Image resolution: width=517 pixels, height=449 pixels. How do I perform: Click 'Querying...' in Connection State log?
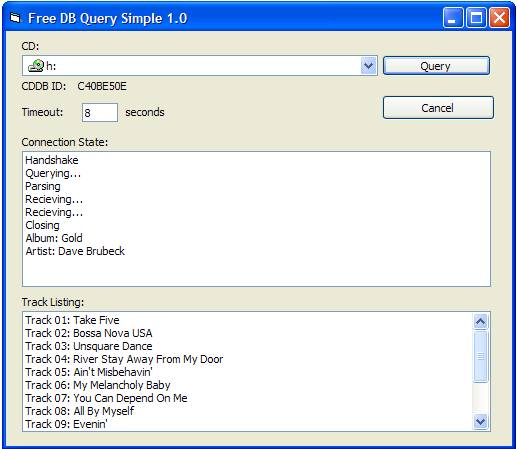click(53, 173)
